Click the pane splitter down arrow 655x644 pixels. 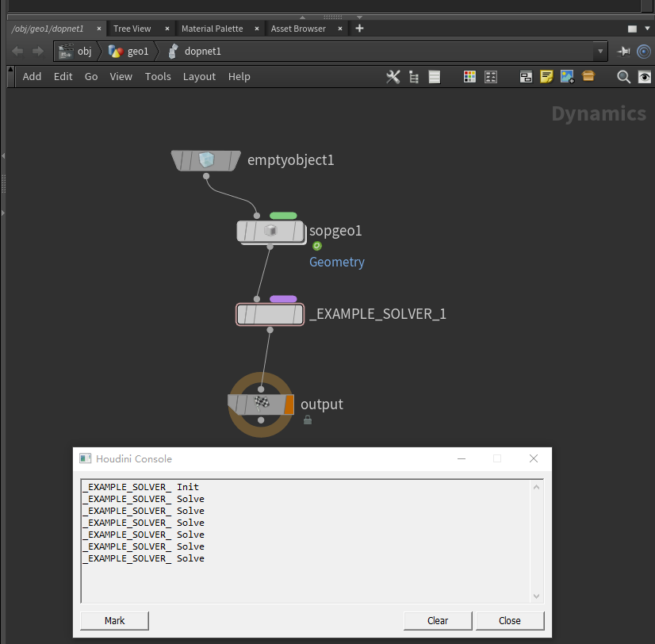360,17
